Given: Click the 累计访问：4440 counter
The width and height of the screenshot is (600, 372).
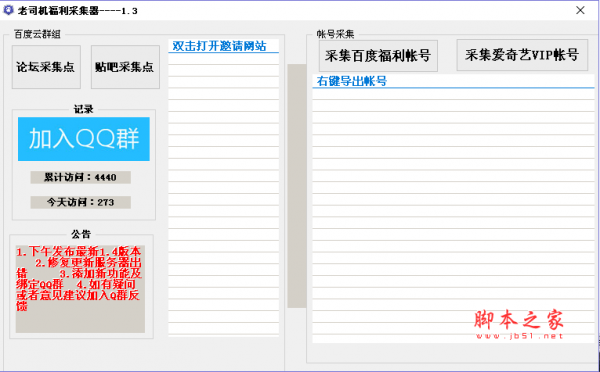Looking at the screenshot, I should [x=80, y=178].
